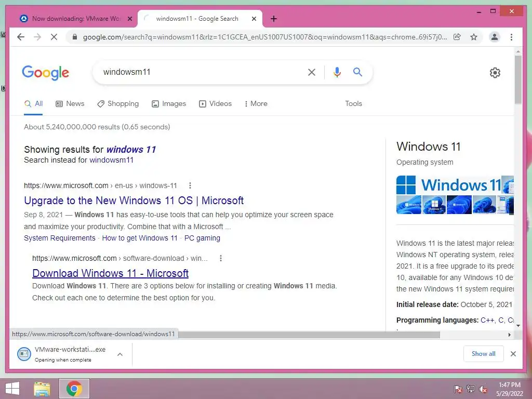Open Upgrade to the New Windows 11 OS link
This screenshot has height=399, width=532.
point(134,201)
